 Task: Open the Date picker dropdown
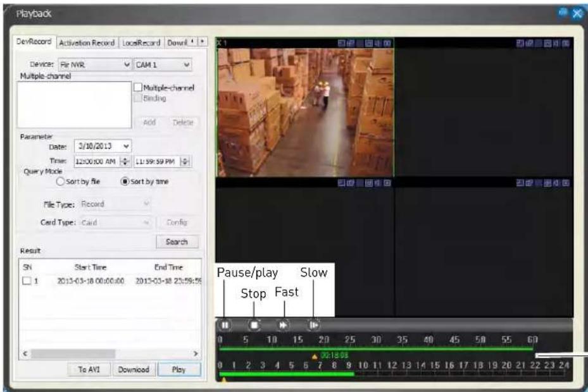(127, 146)
